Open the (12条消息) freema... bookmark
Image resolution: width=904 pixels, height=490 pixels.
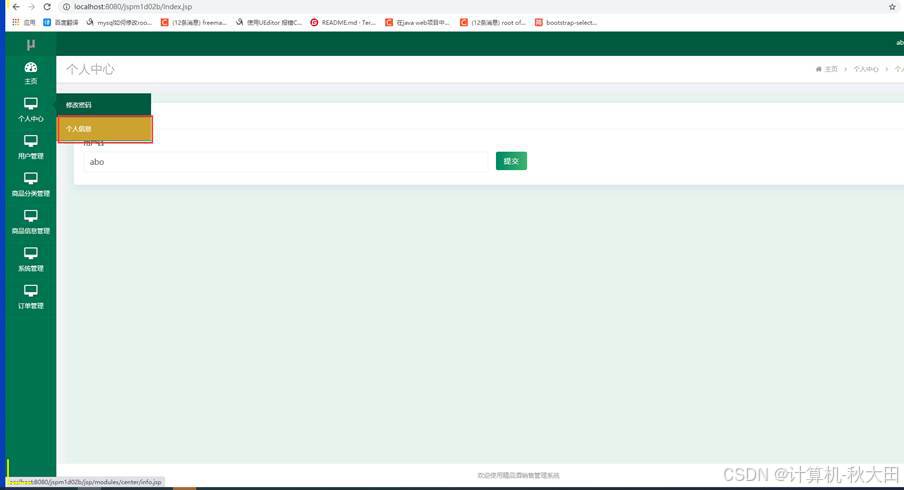(194, 22)
